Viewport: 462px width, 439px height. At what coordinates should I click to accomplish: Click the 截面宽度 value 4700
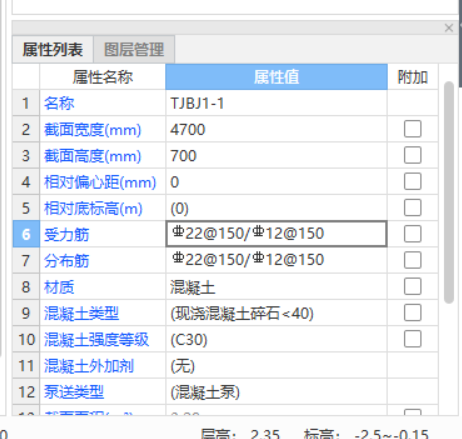click(x=188, y=129)
